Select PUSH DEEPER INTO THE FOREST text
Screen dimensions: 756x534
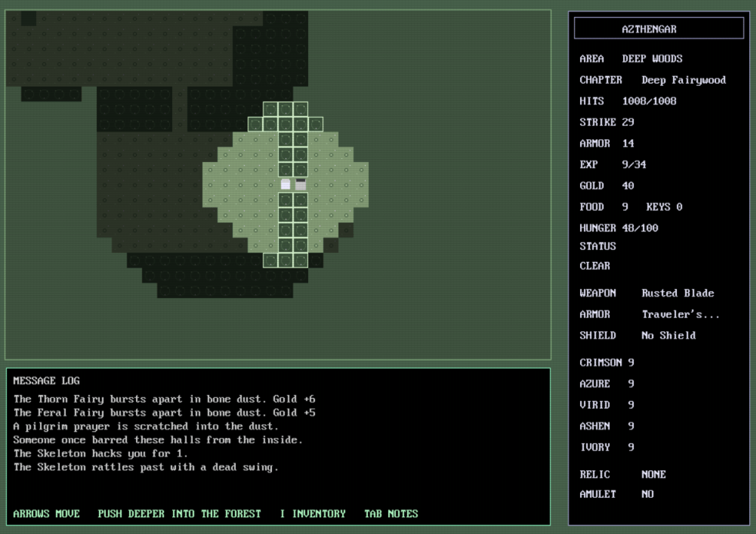[180, 513]
